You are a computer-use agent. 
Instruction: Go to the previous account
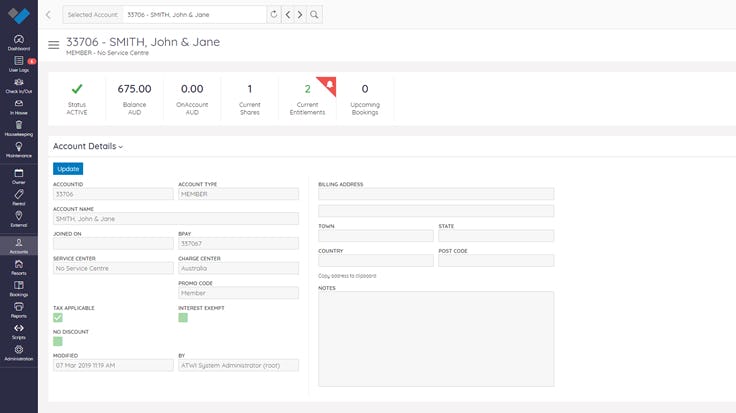[288, 15]
